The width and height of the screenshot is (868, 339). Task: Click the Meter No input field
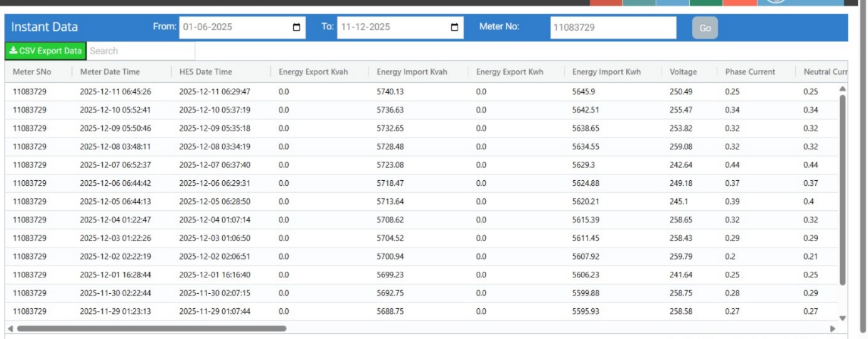click(613, 28)
